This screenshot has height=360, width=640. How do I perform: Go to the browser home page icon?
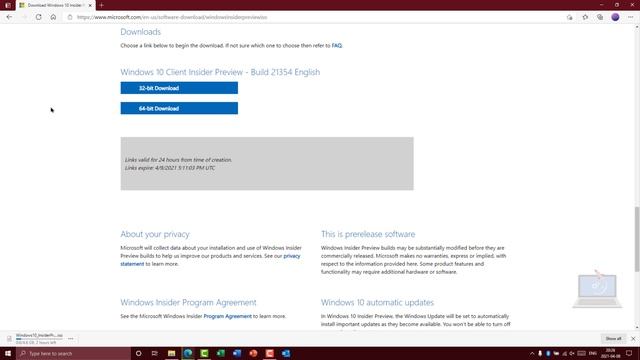pyautogui.click(x=53, y=17)
